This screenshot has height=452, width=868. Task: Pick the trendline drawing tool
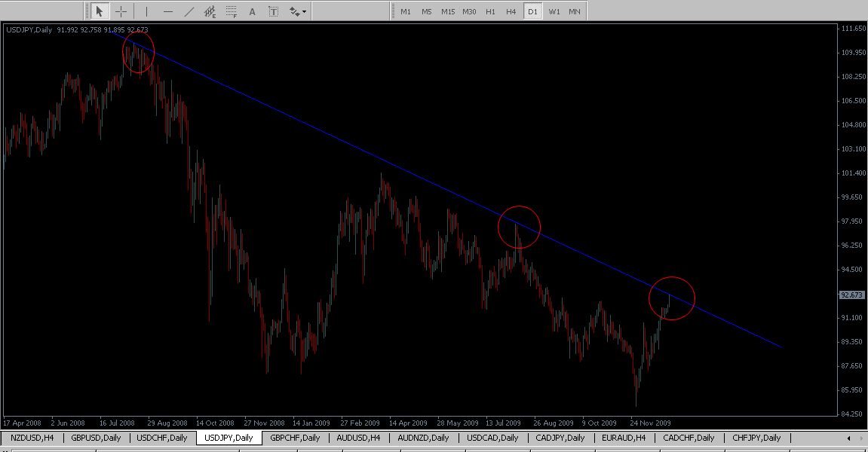pyautogui.click(x=189, y=11)
